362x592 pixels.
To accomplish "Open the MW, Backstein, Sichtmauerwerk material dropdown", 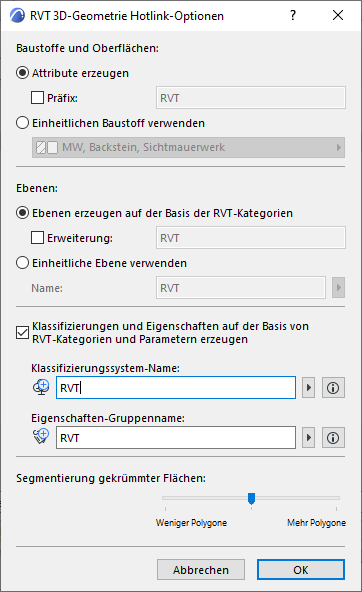I will 188,147.
